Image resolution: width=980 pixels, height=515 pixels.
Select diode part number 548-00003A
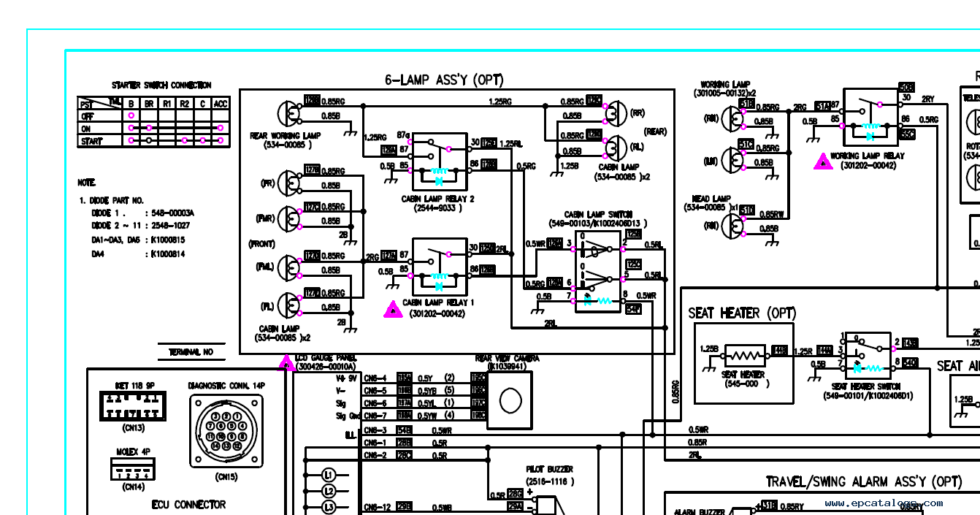point(173,213)
